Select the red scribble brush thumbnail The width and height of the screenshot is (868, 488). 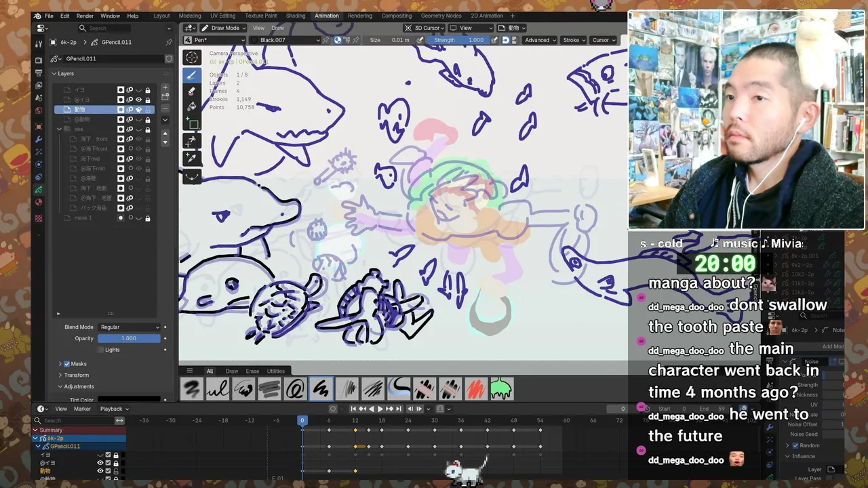pos(475,389)
